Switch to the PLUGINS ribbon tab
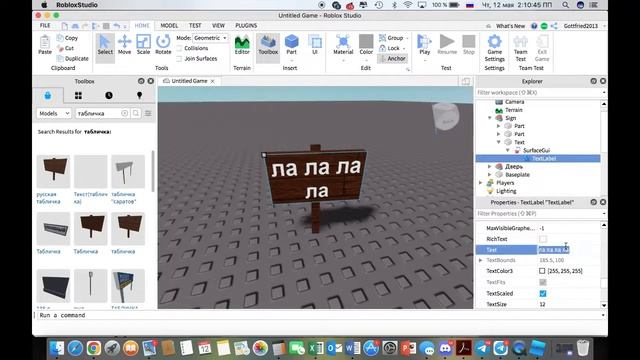Screen dimensions: 640x360 [246, 25]
